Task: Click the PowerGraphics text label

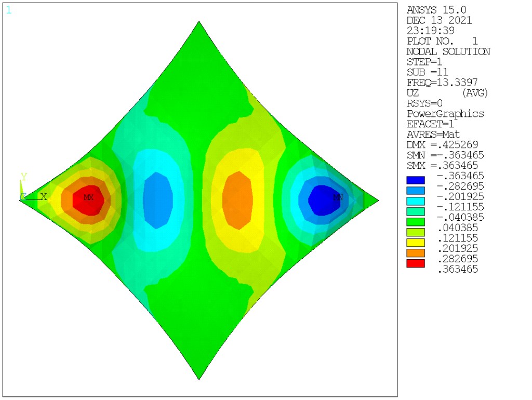Action: pos(445,114)
